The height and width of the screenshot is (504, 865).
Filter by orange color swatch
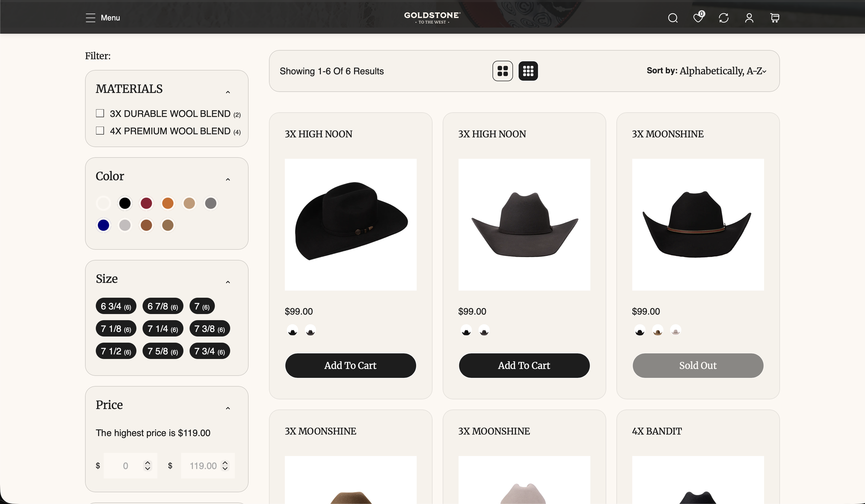(x=168, y=203)
